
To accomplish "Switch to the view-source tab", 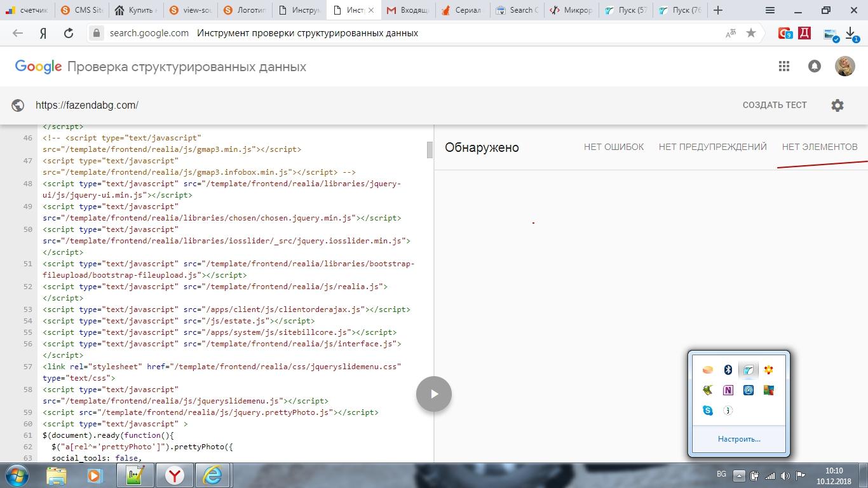I will click(x=191, y=10).
